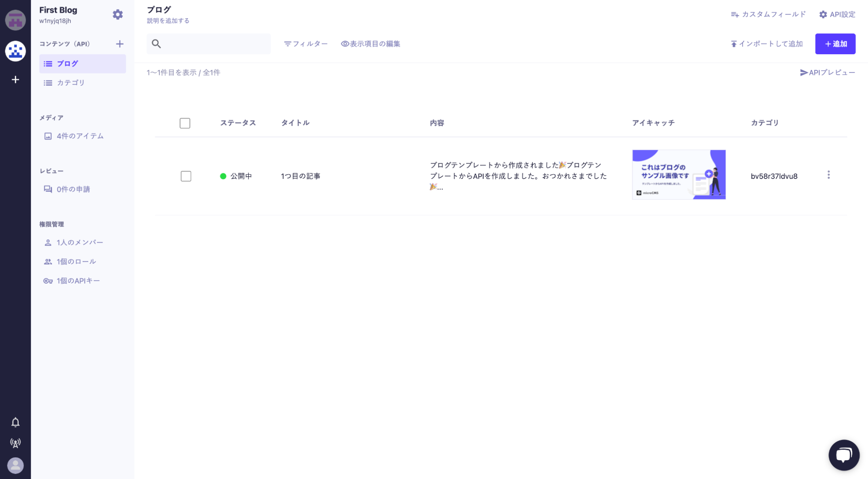Click the blog sample eyecatch thumbnail
868x479 pixels.
click(678, 175)
